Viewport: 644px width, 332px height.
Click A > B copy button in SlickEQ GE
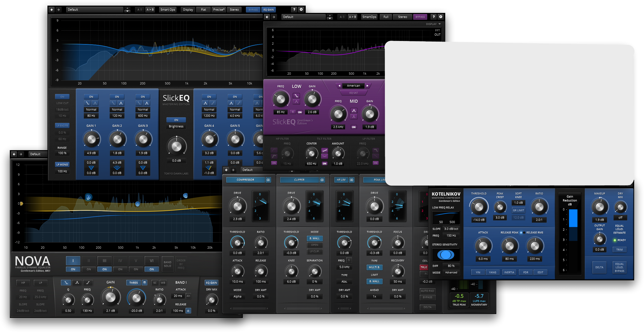click(353, 17)
